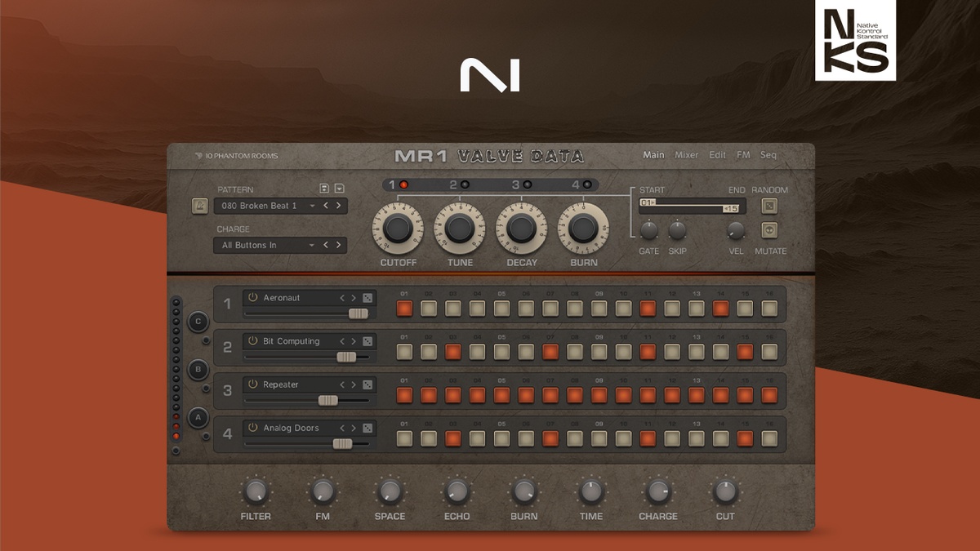This screenshot has width=980, height=551.
Task: Go to previous sound before Aeronaut
Action: tap(343, 298)
